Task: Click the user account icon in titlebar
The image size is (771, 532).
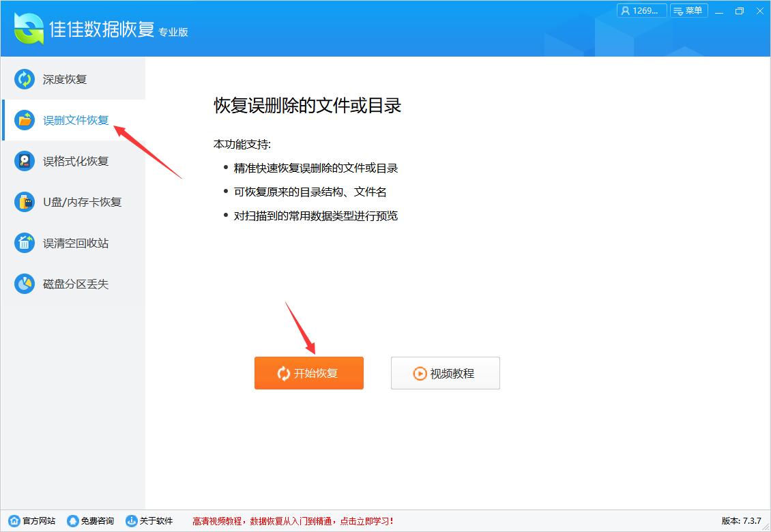Action: [626, 10]
